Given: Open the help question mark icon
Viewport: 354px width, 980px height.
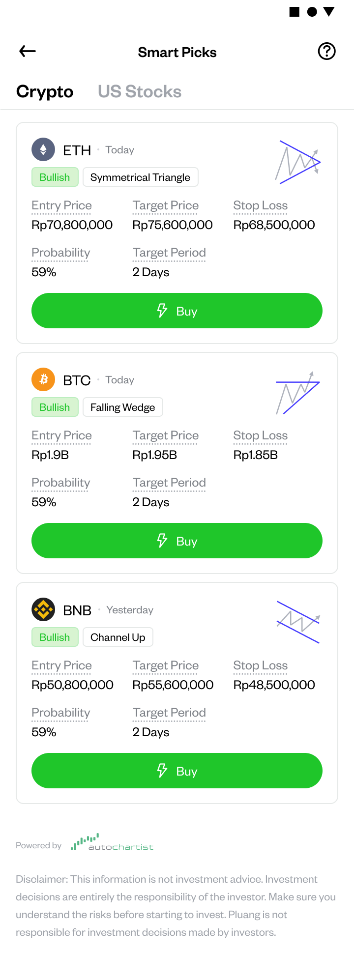Looking at the screenshot, I should (327, 51).
